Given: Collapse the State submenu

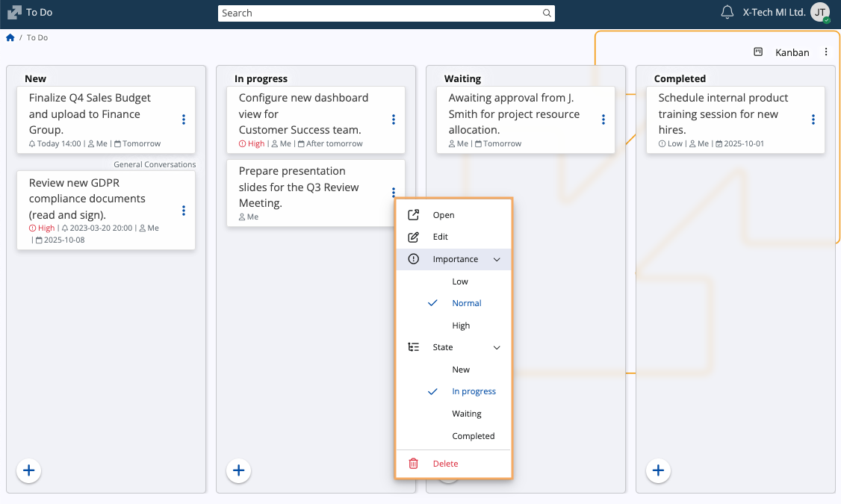Looking at the screenshot, I should pyautogui.click(x=497, y=348).
